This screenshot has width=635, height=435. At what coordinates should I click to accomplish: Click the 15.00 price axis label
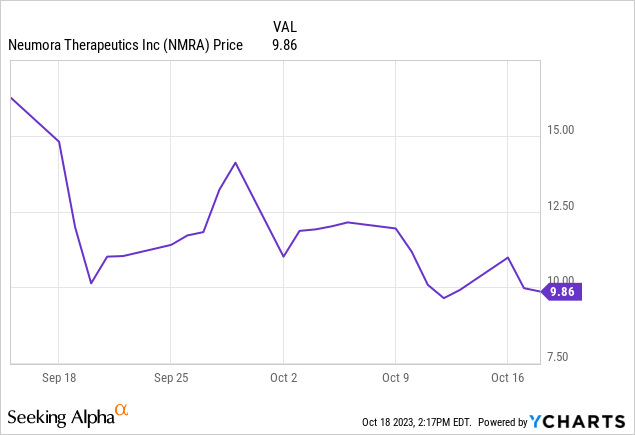click(563, 130)
